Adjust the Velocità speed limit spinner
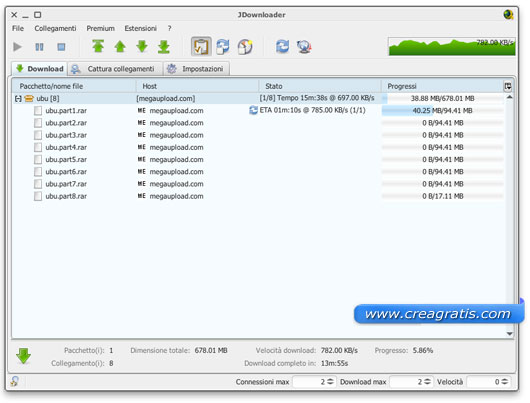The image size is (530, 403). [505, 382]
